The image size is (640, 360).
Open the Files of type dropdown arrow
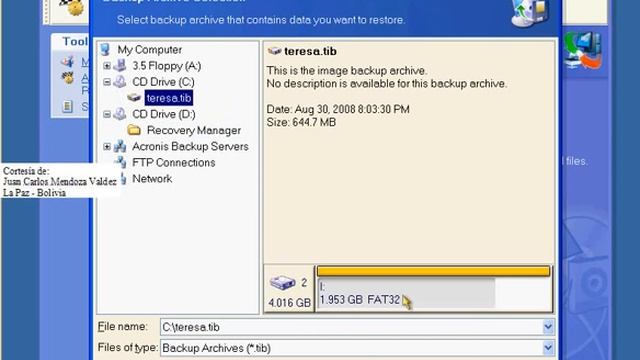(548, 348)
